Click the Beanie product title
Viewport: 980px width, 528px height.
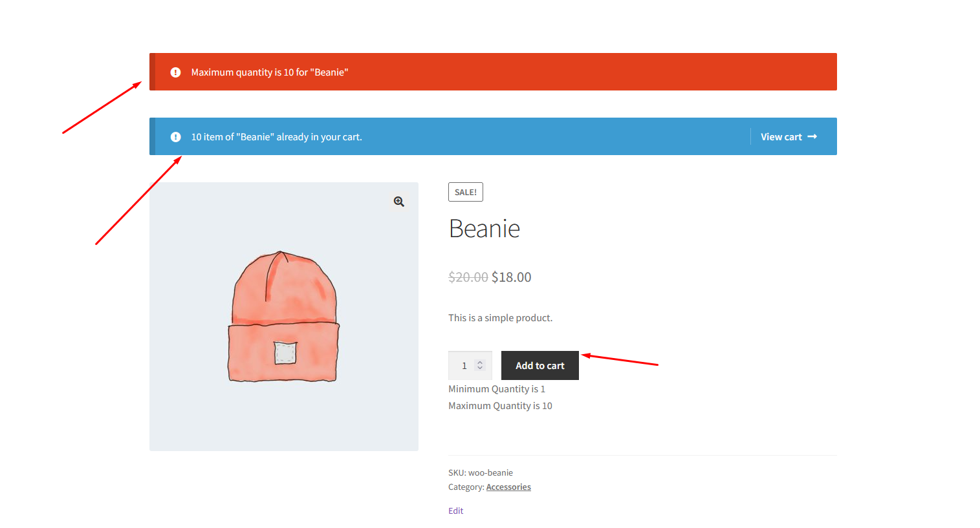click(485, 229)
